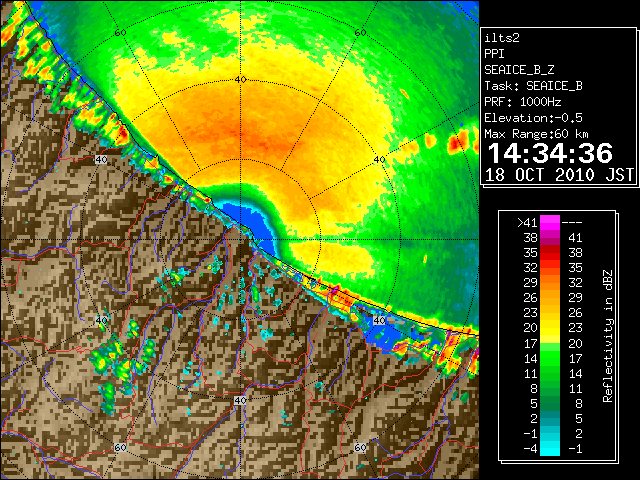Click the 40 label northeast over the sea
This screenshot has width=640, height=480.
tap(380, 160)
